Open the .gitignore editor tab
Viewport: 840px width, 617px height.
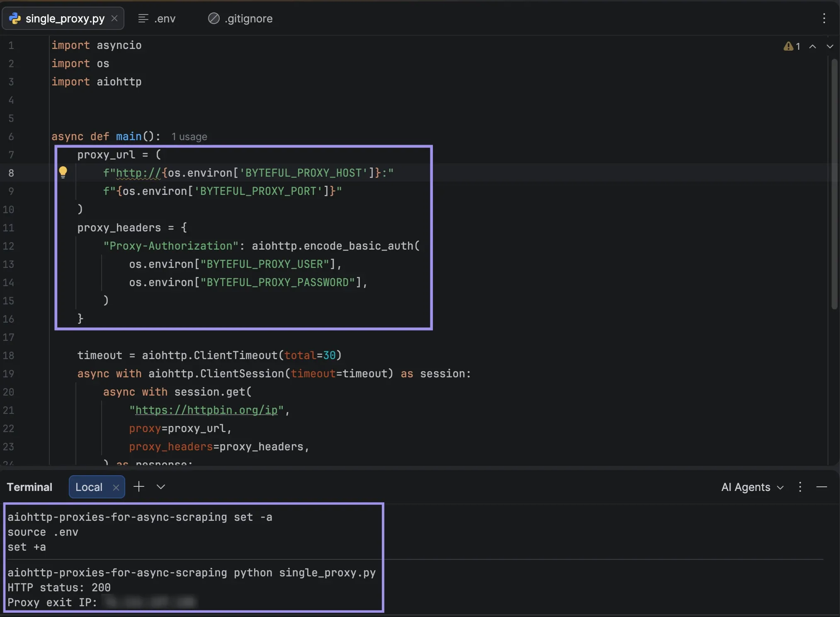coord(240,19)
